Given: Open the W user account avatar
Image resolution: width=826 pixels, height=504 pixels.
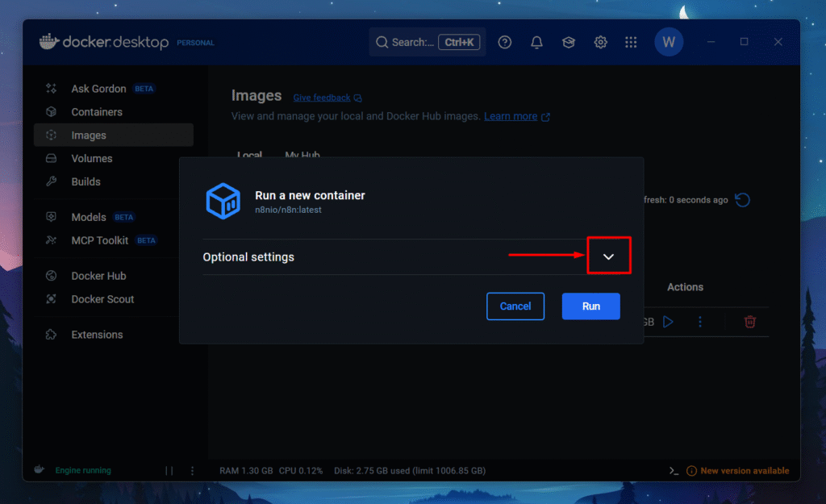Looking at the screenshot, I should click(x=669, y=43).
